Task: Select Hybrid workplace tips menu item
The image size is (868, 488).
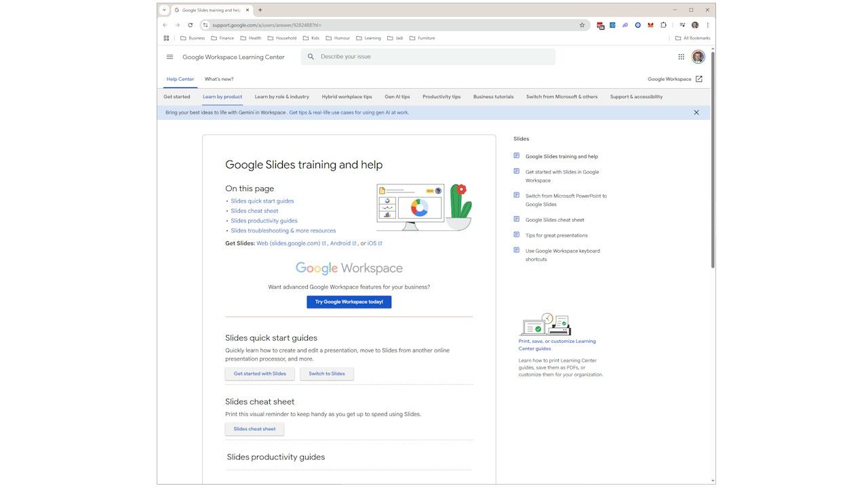Action: click(347, 97)
